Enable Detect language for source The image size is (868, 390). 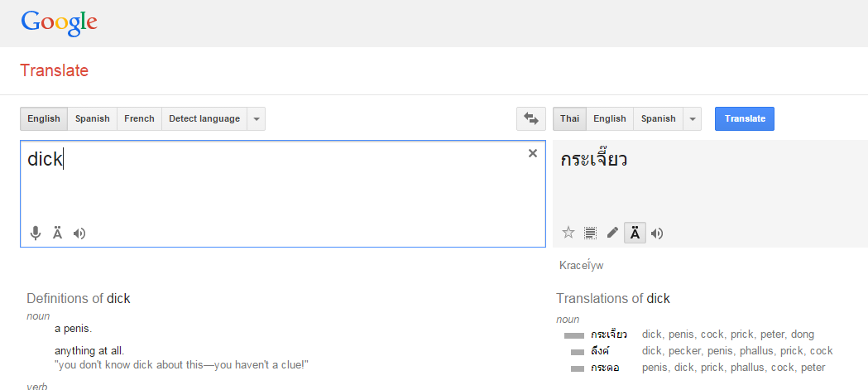(204, 118)
